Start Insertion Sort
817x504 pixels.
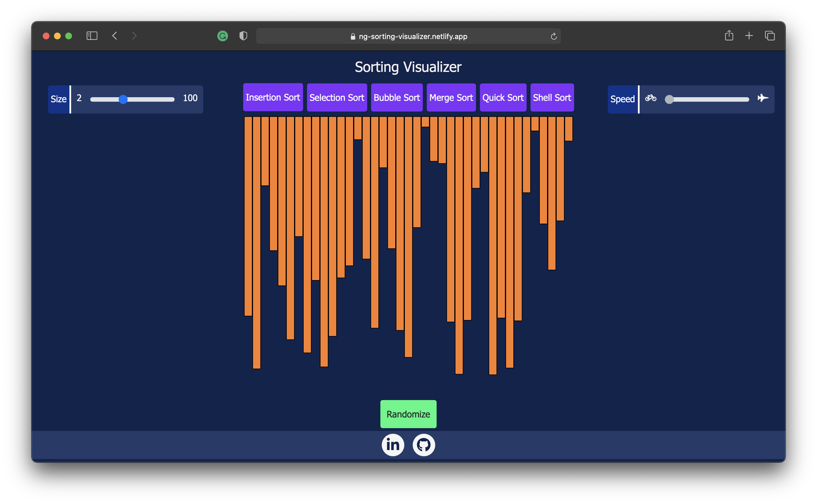[x=273, y=97]
